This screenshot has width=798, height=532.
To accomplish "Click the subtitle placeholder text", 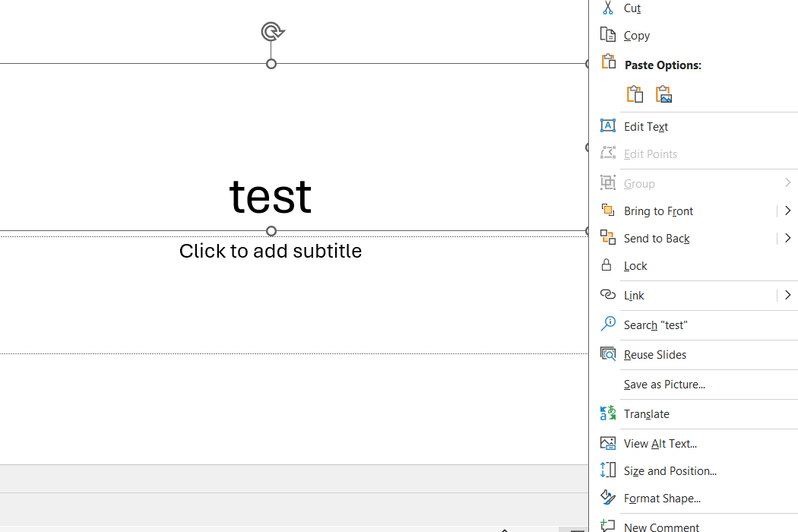I will [x=271, y=251].
